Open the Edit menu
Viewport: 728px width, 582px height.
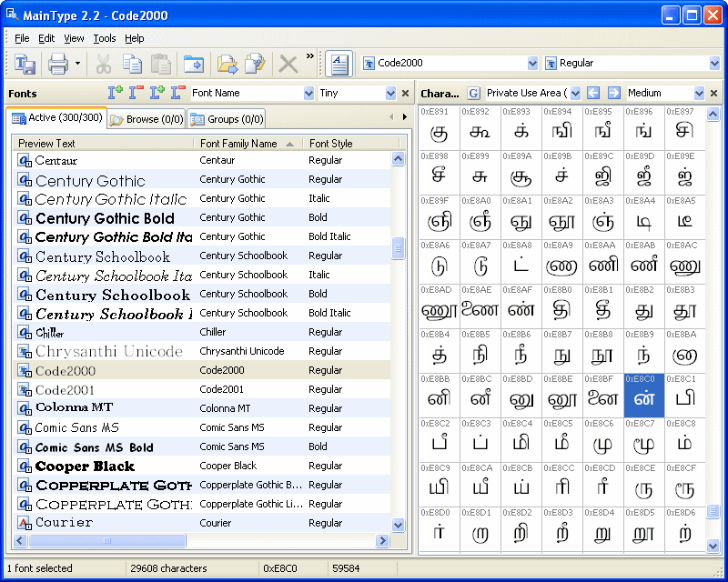click(x=46, y=38)
